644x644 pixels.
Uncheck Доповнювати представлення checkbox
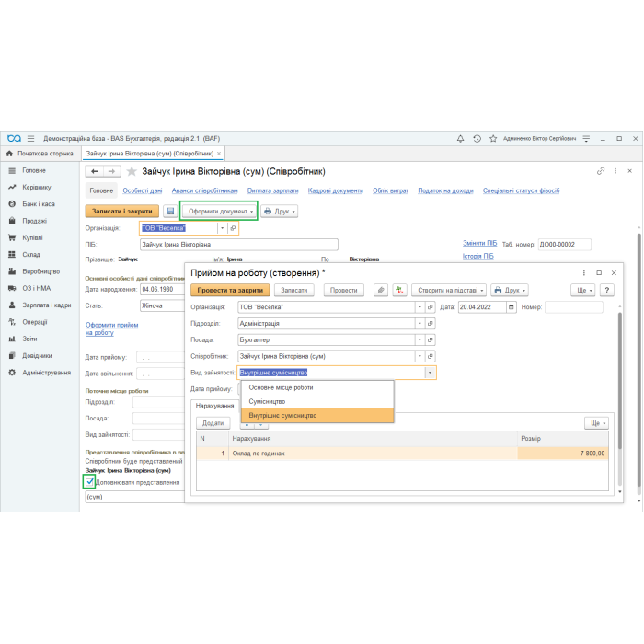(90, 482)
